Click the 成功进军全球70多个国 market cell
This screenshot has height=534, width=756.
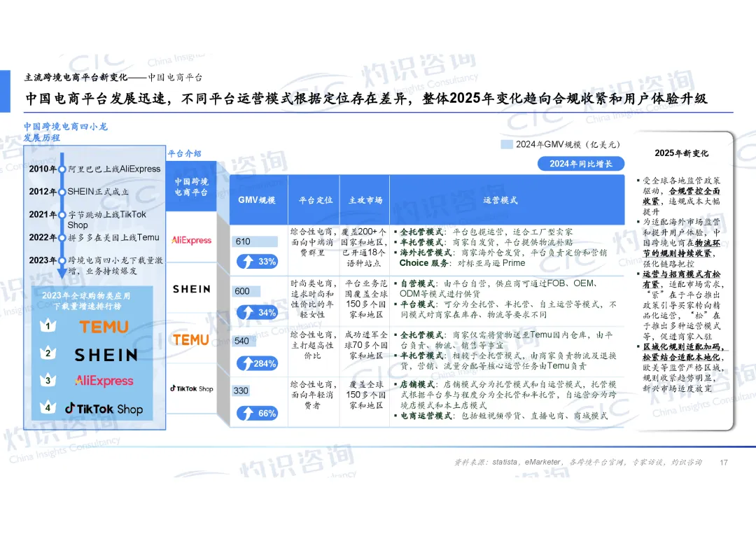point(366,345)
